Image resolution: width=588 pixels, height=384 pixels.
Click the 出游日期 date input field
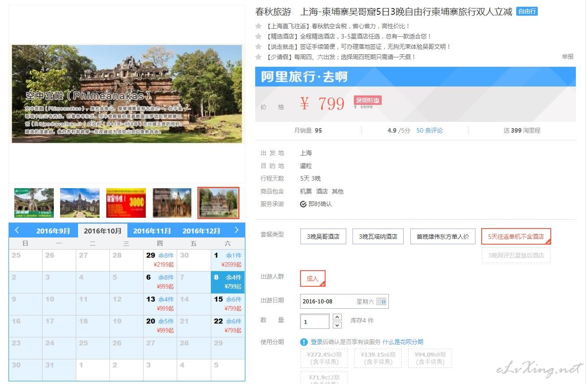(344, 301)
